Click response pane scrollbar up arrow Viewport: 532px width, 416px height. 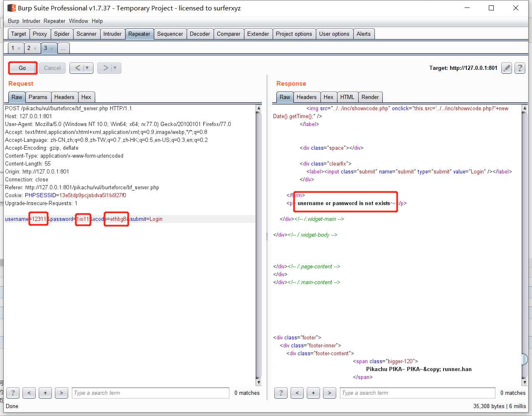tap(525, 108)
